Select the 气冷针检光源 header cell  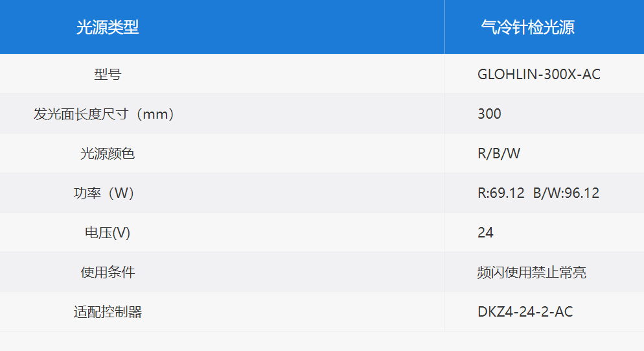tap(544, 27)
